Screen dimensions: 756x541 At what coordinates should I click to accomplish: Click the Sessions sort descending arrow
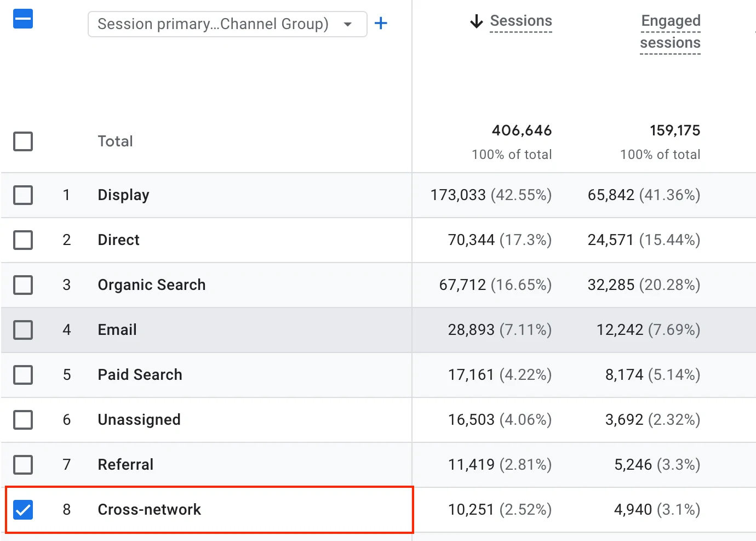pyautogui.click(x=477, y=21)
